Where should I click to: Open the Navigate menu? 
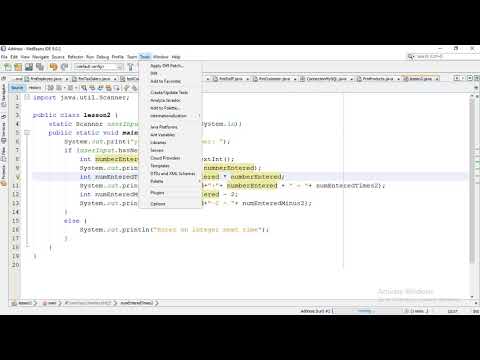pyautogui.click(x=40, y=57)
